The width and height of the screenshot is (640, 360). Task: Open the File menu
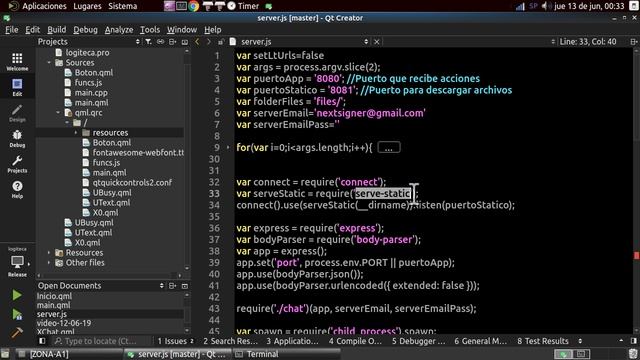pyautogui.click(x=11, y=30)
